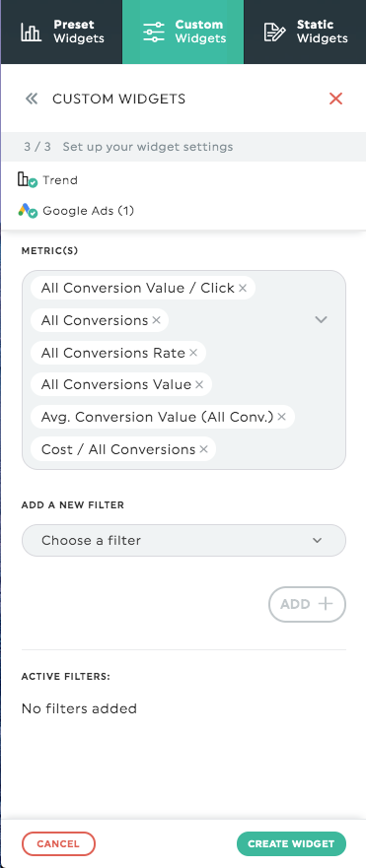
Task: Click the double-chevron back arrow icon
Action: (32, 100)
